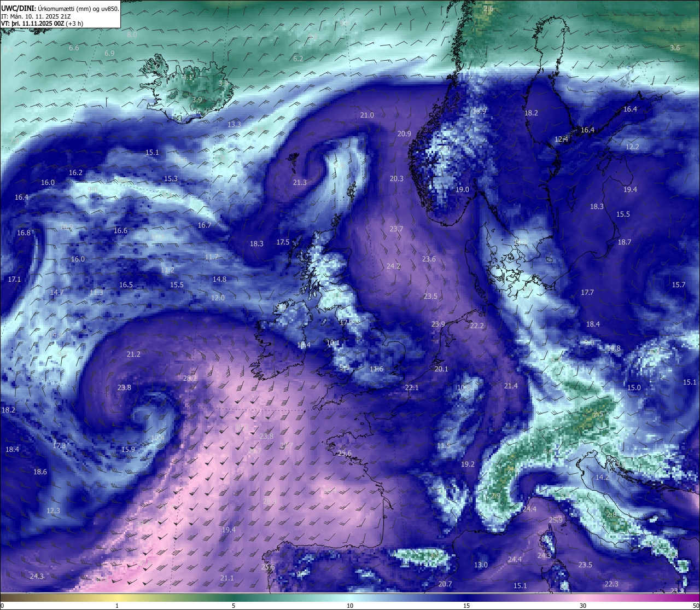Click the 8.0 value northwest of Iceland
Image resolution: width=700 pixels, height=610 pixels.
pyautogui.click(x=132, y=35)
